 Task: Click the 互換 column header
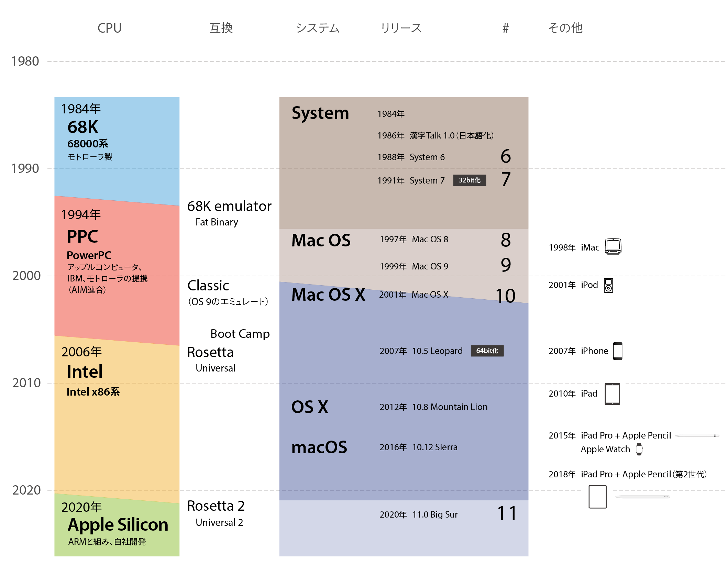[x=221, y=28]
